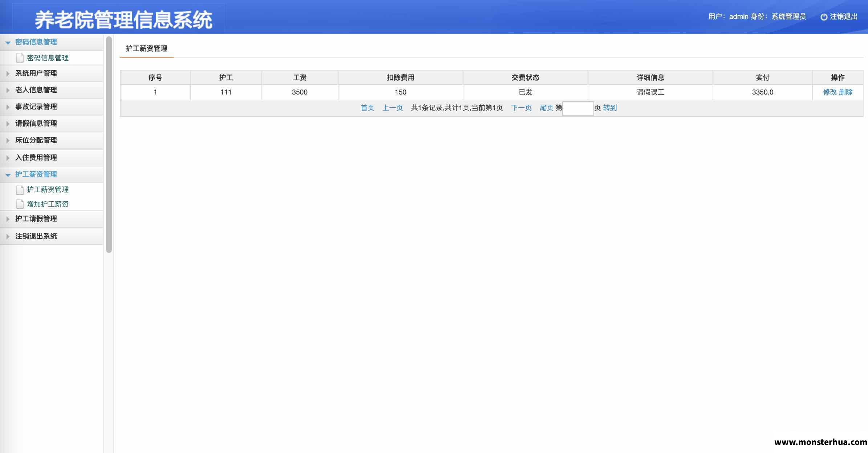This screenshot has width=868, height=453.
Task: Go to 尾页 in pagination
Action: click(x=547, y=108)
